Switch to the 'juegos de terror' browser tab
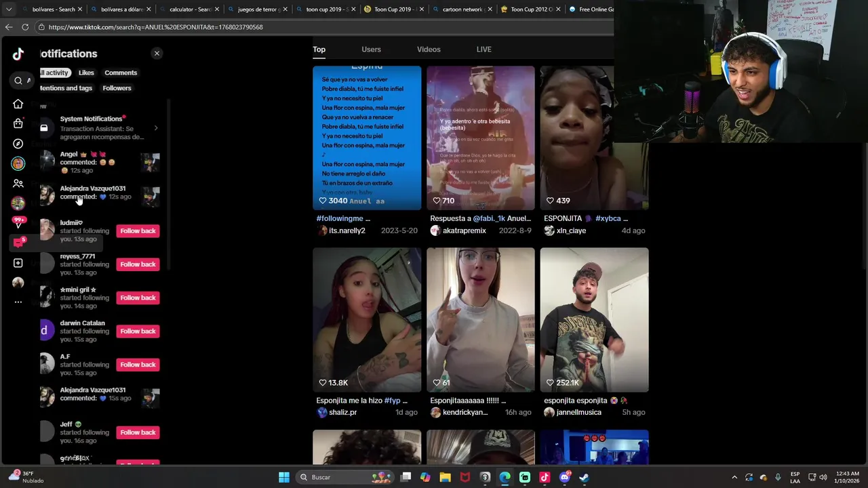 pos(258,9)
